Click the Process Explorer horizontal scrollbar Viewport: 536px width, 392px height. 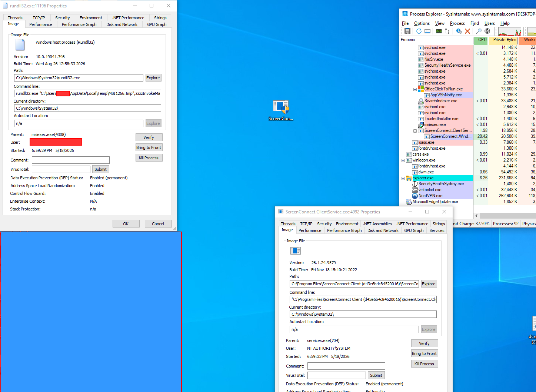coord(507,216)
